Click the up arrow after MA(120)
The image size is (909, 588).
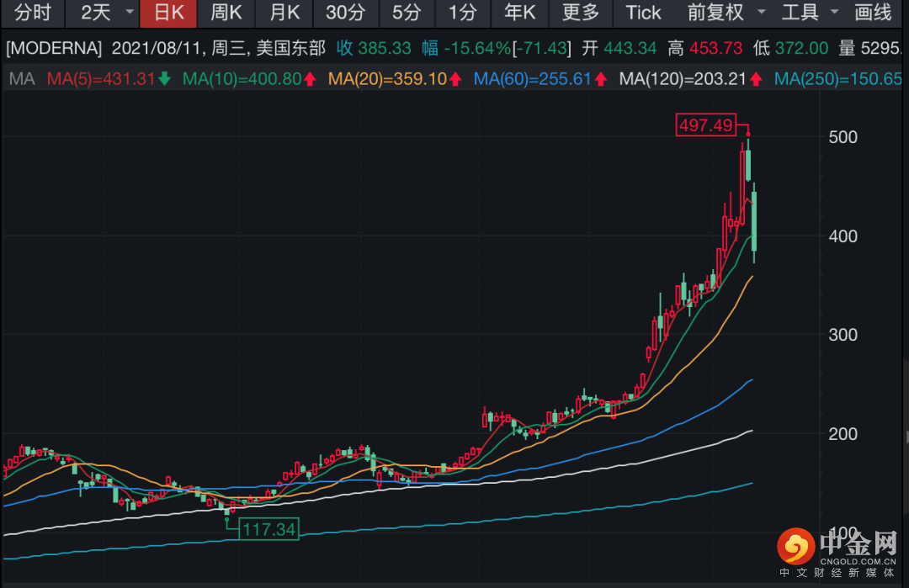pyautogui.click(x=755, y=79)
